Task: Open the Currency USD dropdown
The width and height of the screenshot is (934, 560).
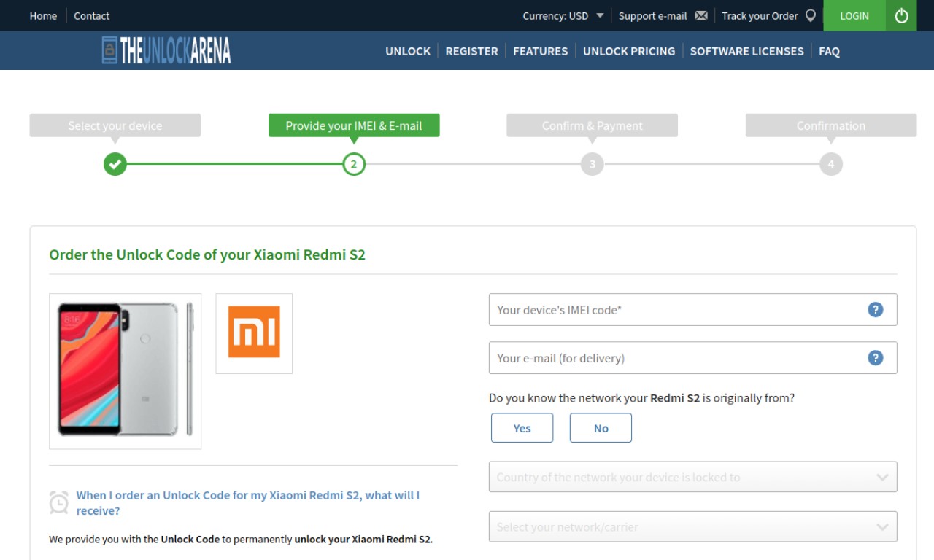Action: pyautogui.click(x=563, y=15)
